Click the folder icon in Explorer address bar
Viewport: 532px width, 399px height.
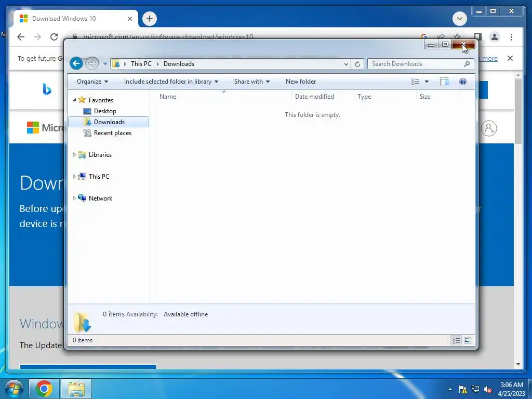click(x=116, y=64)
